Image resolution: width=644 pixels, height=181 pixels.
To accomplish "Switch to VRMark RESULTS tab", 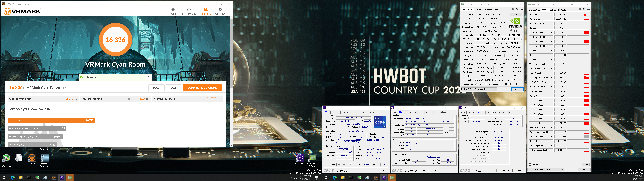I will click(x=206, y=11).
